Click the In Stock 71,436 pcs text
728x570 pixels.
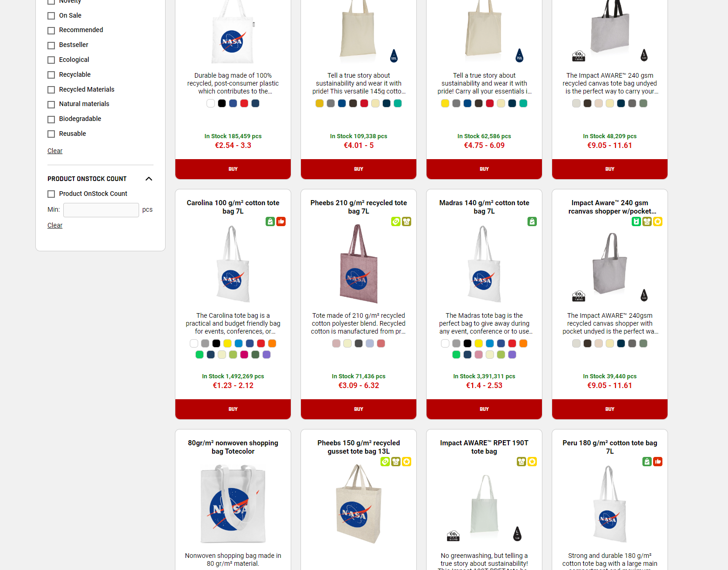tap(359, 376)
